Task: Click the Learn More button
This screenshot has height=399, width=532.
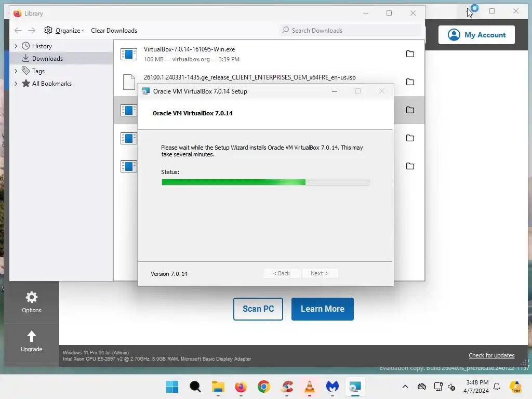Action: click(x=322, y=309)
